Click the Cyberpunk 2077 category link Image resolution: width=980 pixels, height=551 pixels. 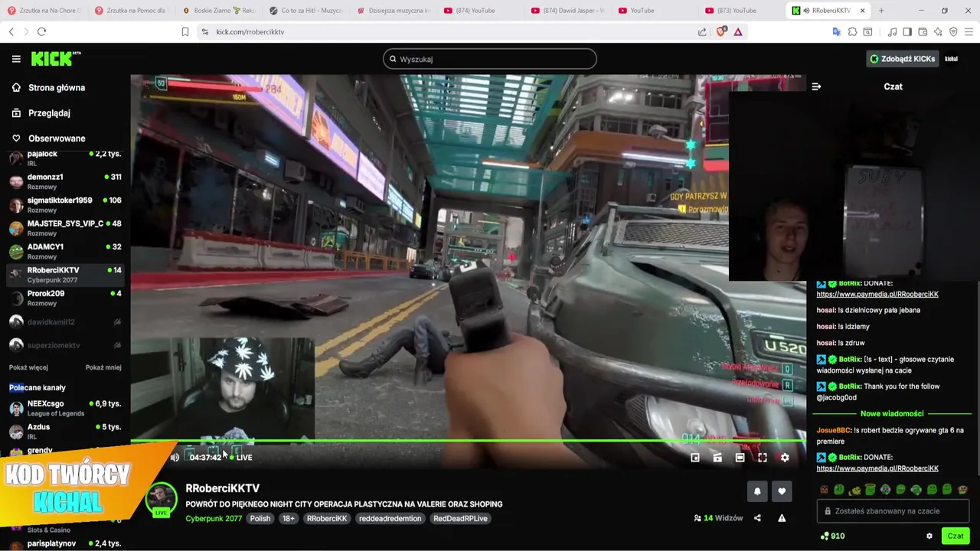[214, 519]
